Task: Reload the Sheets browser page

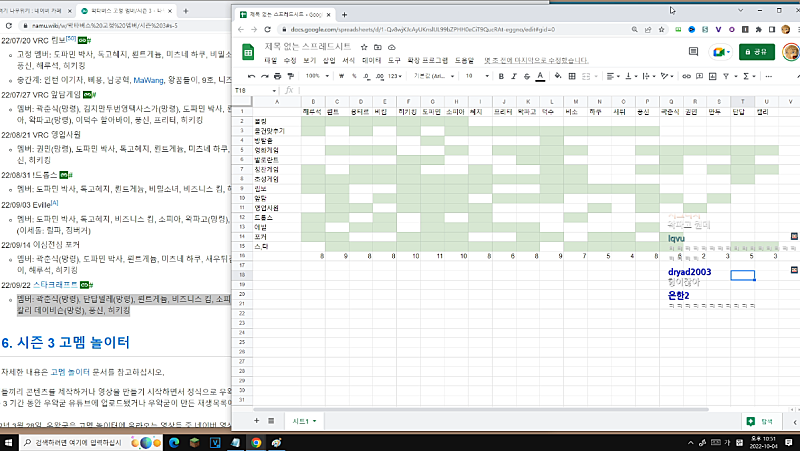Action: [x=267, y=30]
